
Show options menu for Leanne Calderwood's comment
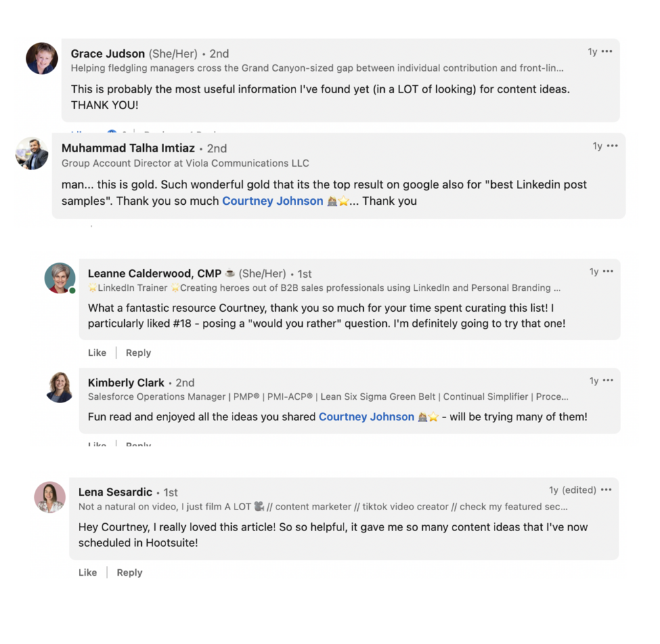[608, 272]
